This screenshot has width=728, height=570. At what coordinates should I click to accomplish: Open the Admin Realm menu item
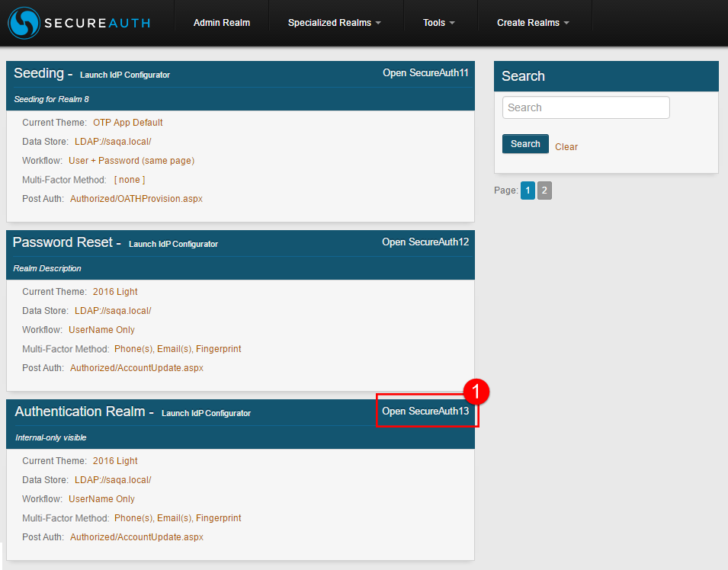coord(221,23)
